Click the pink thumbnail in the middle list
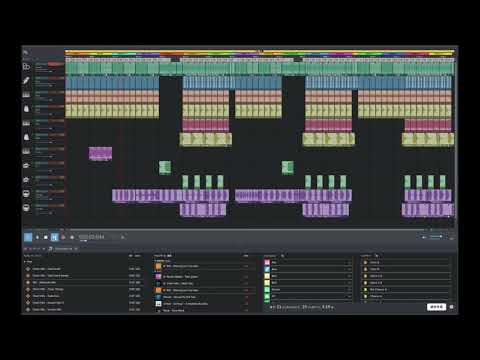 158,276
